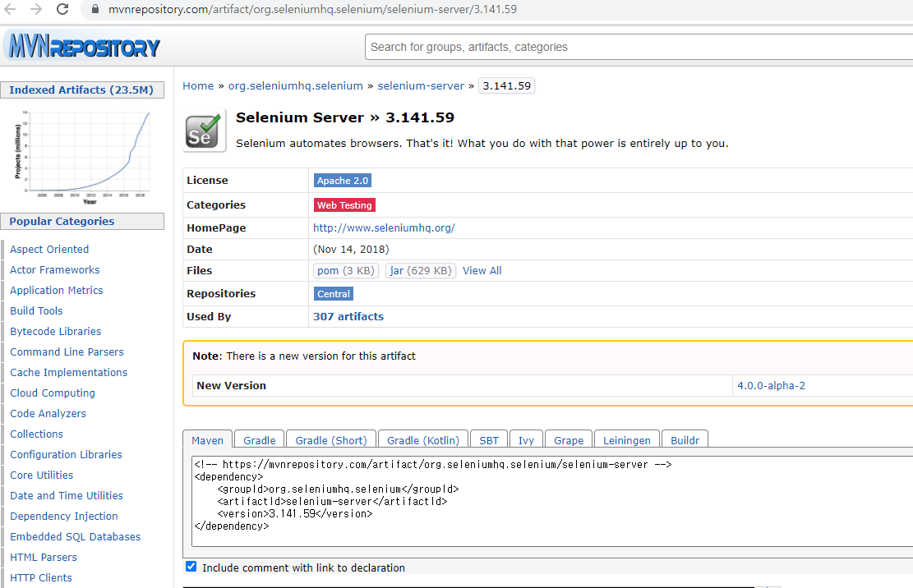Click the Central repository tag
Viewport: 913px width, 588px height.
(334, 294)
